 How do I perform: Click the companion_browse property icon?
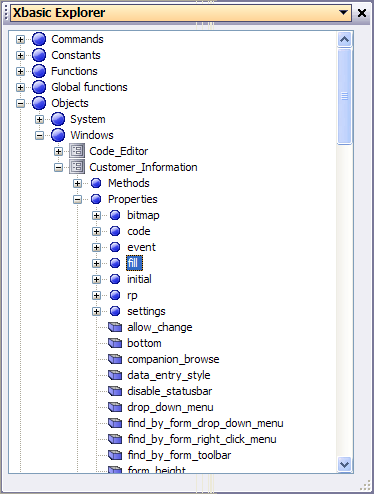[115, 359]
